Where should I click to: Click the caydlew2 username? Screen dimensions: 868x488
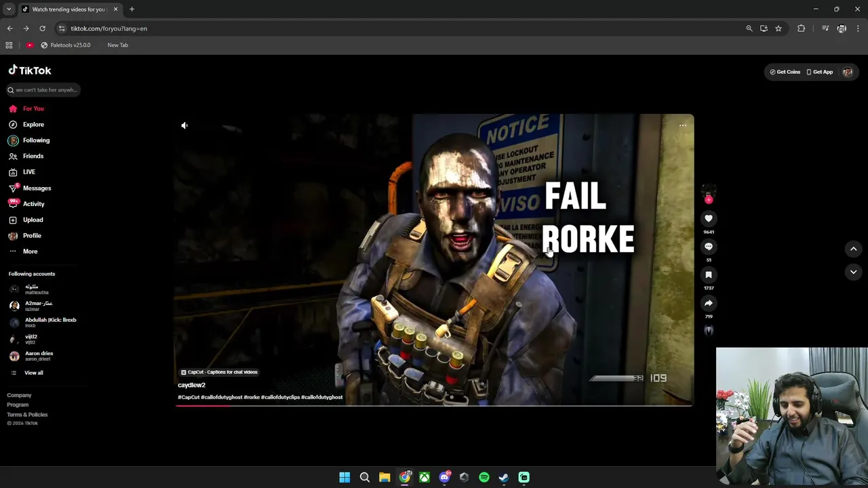[x=191, y=385]
